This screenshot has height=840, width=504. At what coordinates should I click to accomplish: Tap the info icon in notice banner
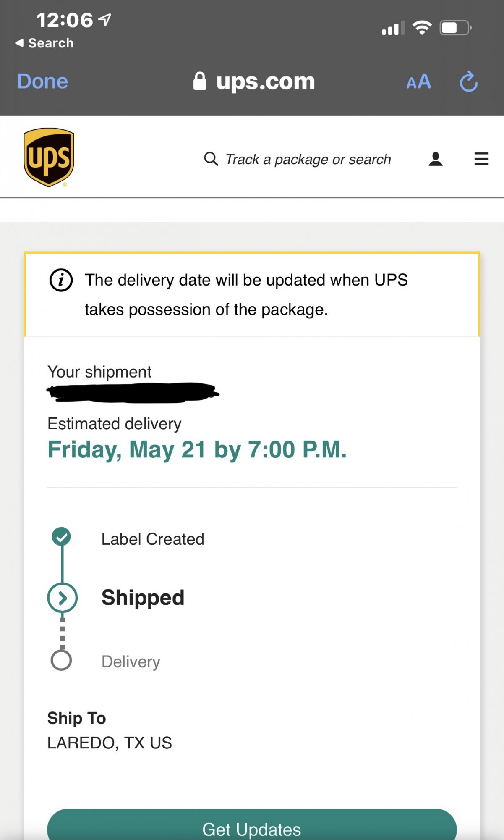pyautogui.click(x=61, y=280)
